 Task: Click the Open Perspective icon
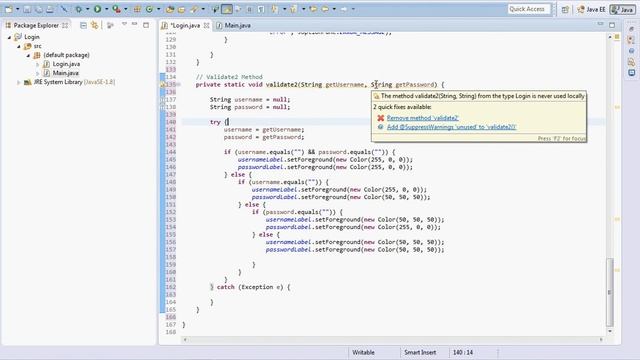click(x=565, y=9)
